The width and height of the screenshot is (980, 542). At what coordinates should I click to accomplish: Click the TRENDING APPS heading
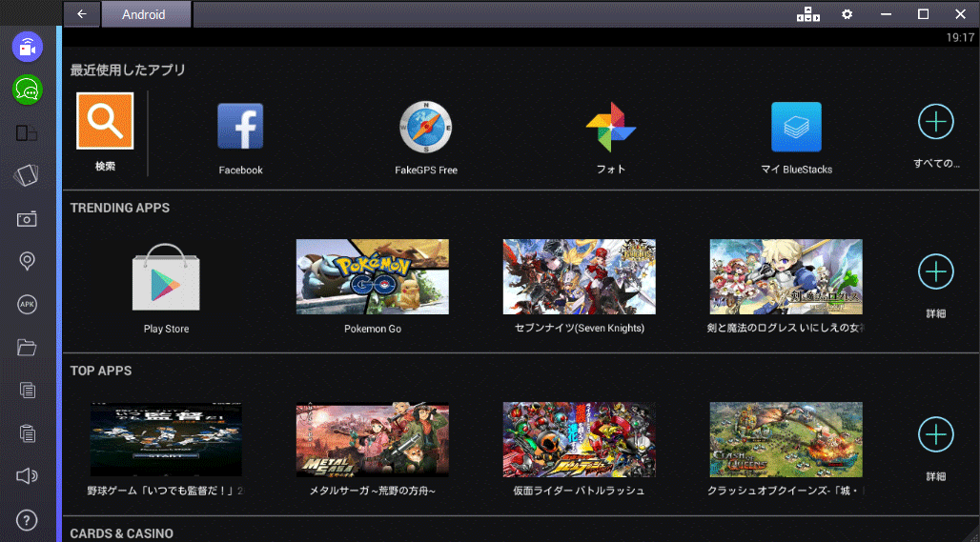120,208
